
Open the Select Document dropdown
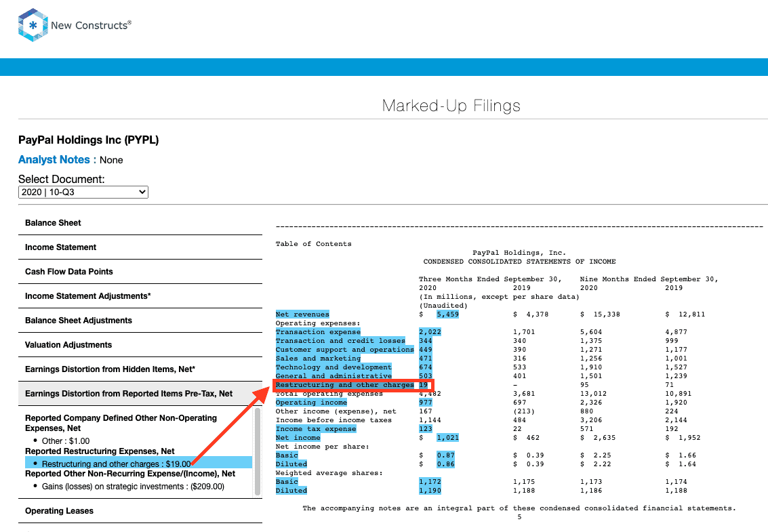83,192
